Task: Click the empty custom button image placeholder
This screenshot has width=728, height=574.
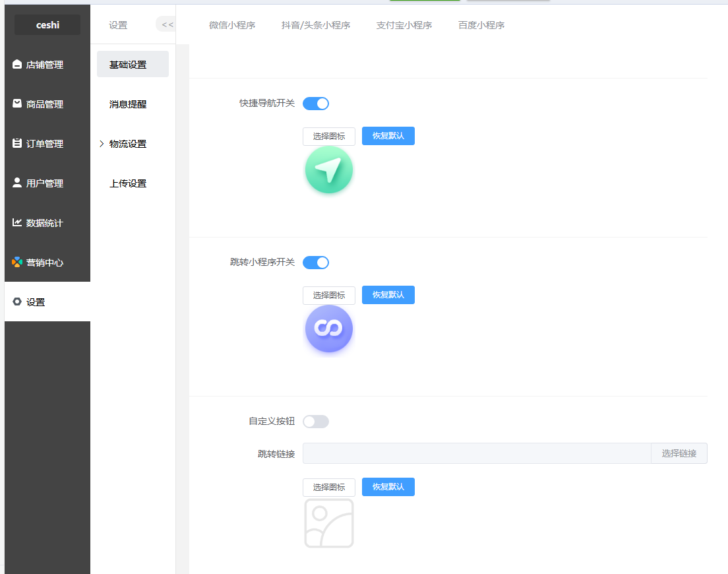Action: [x=328, y=523]
